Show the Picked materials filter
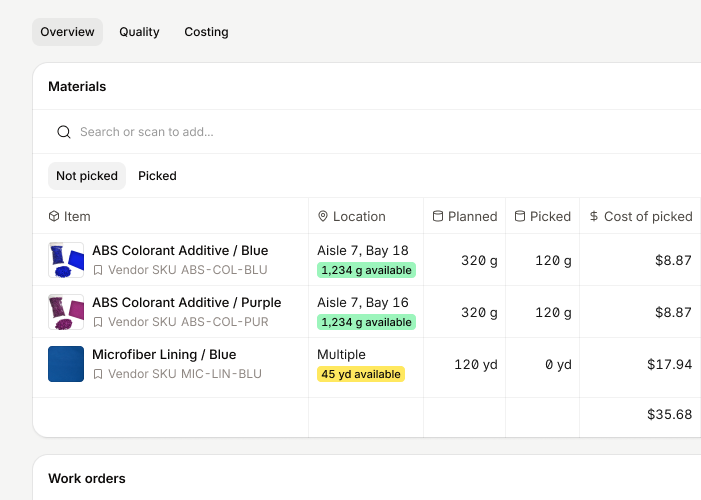This screenshot has width=701, height=500. pos(157,176)
